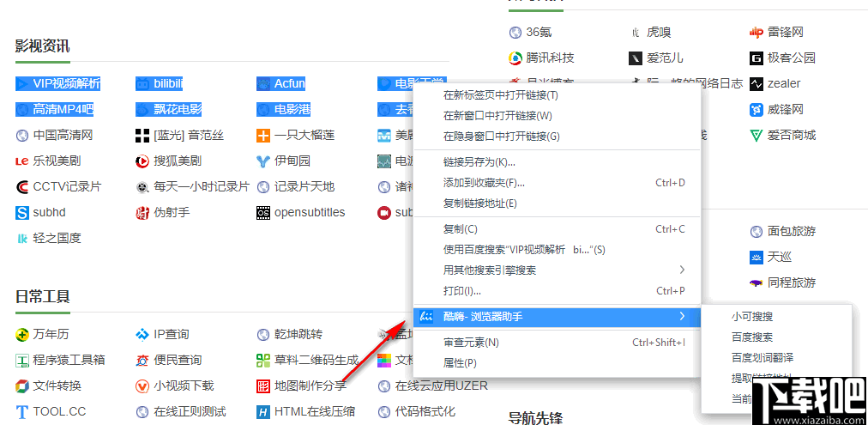Click the 爱范儿 icon
This screenshot has width=868, height=425.
[636, 58]
